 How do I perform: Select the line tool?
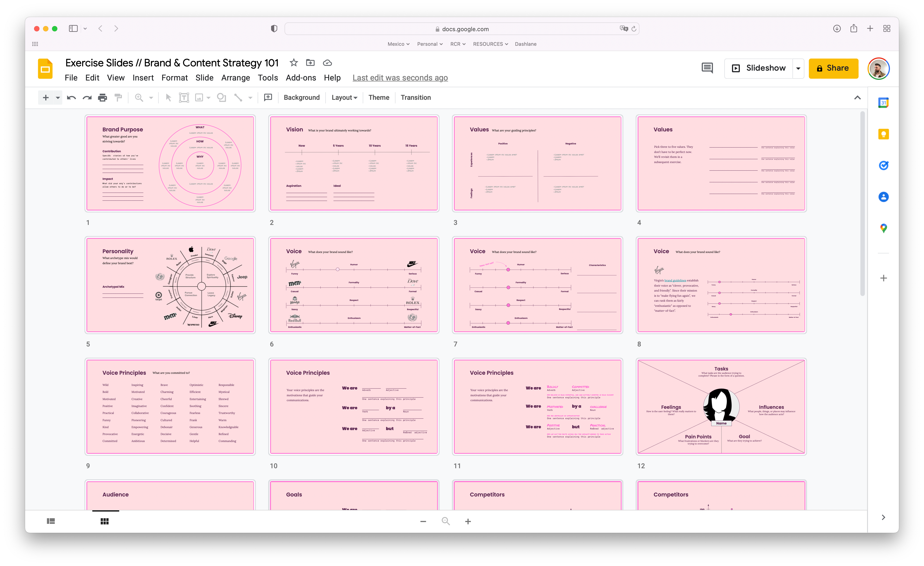(x=238, y=98)
